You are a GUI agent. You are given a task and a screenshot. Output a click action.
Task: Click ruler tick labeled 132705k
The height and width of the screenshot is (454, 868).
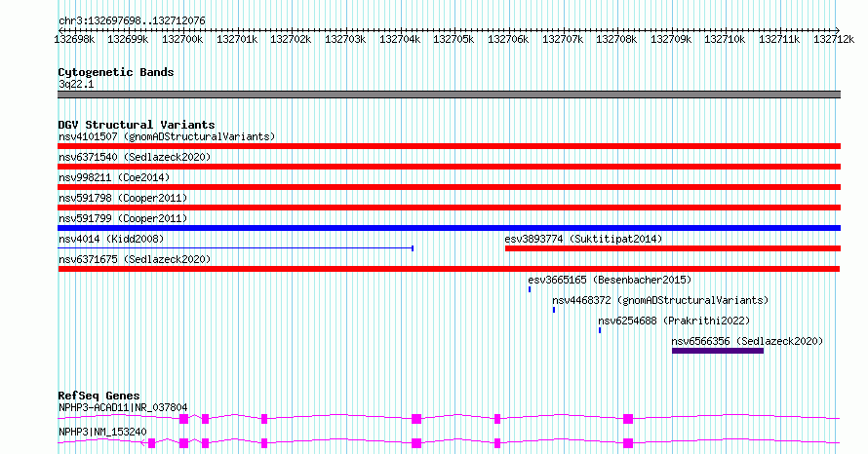[x=454, y=39]
